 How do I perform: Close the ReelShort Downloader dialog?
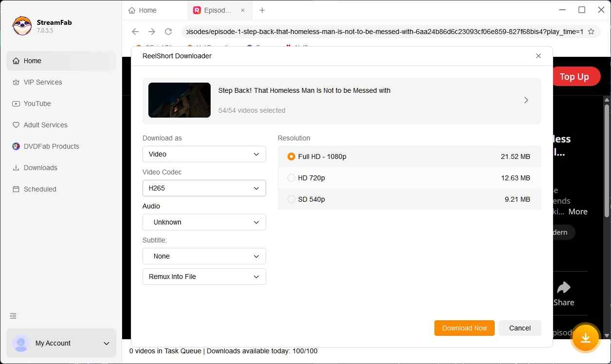point(539,56)
